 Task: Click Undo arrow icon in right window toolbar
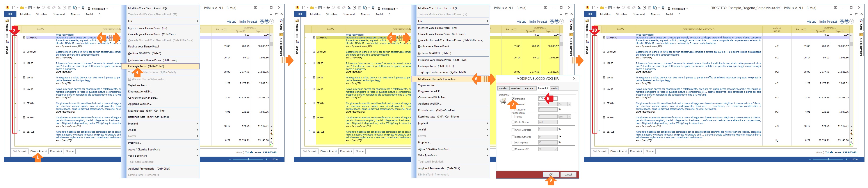[629, 8]
